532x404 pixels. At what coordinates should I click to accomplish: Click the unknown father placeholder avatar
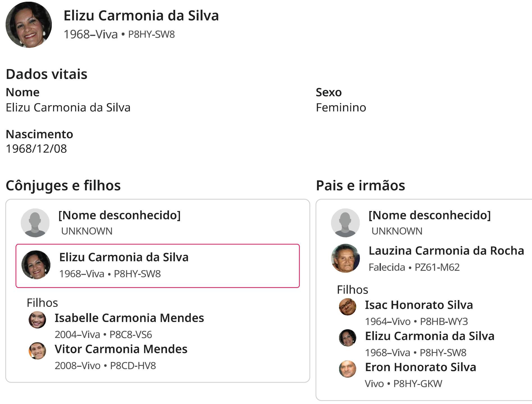(x=345, y=223)
